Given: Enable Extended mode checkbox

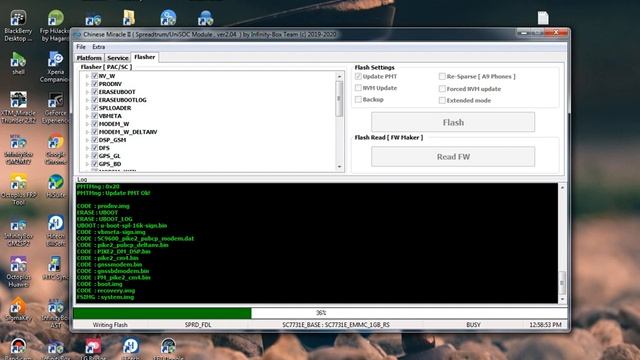Looking at the screenshot, I should 442,100.
